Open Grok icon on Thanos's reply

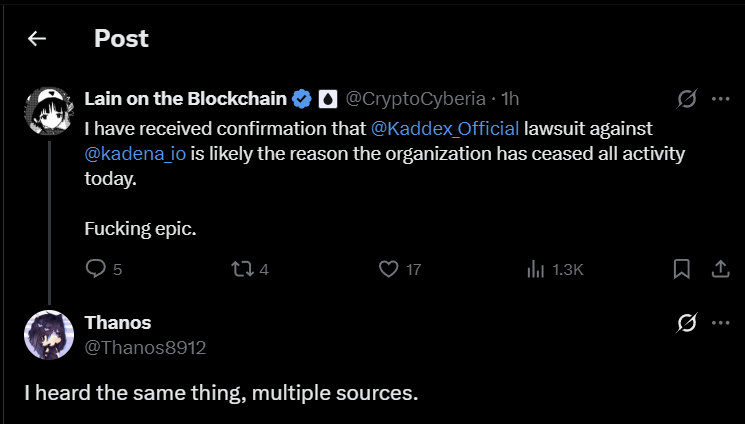(x=686, y=323)
